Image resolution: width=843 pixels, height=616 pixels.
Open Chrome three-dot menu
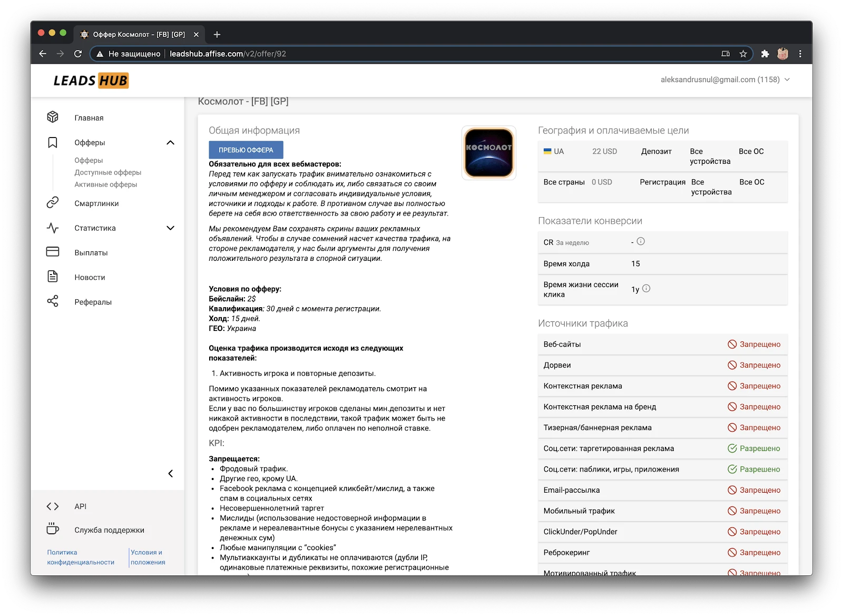pos(800,54)
